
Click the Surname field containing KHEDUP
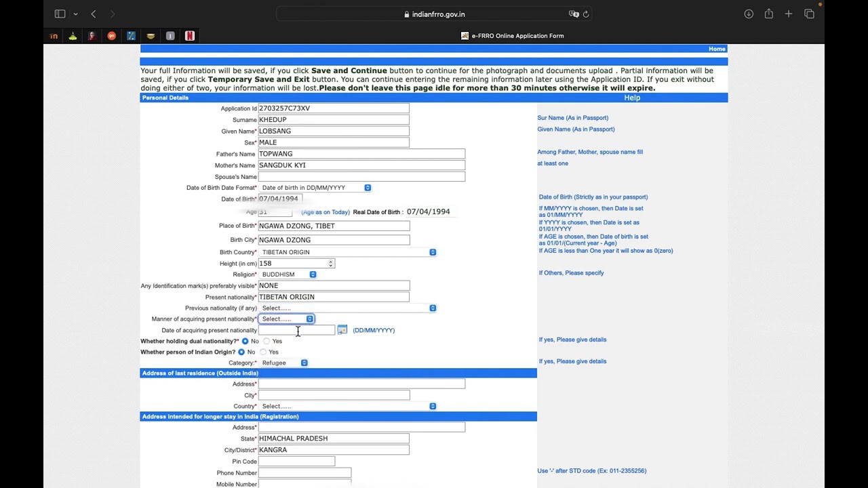tap(334, 119)
